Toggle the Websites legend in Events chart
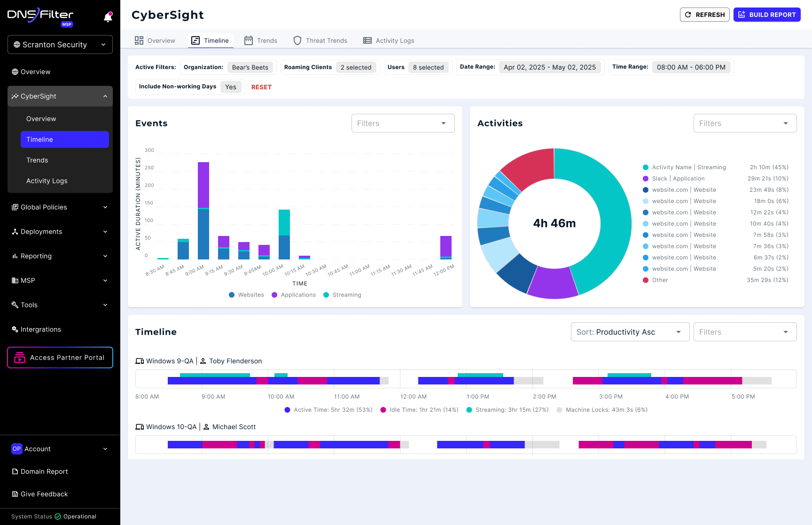 [x=246, y=295]
